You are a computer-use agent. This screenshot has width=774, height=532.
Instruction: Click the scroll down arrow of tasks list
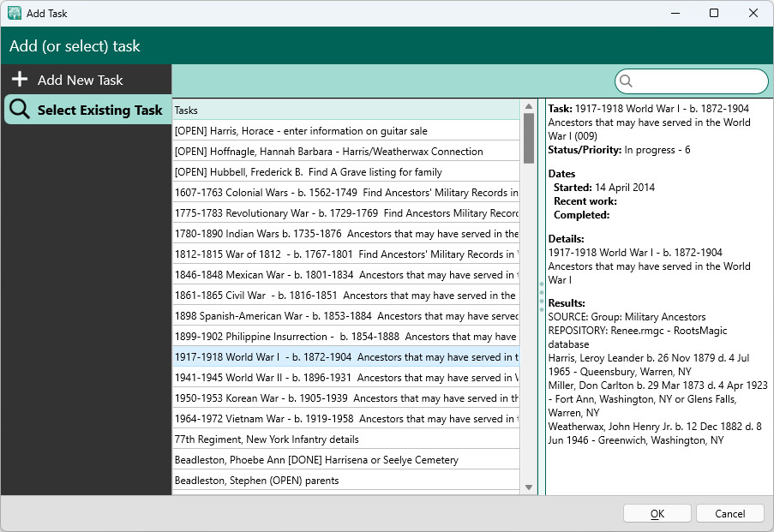tap(529, 487)
